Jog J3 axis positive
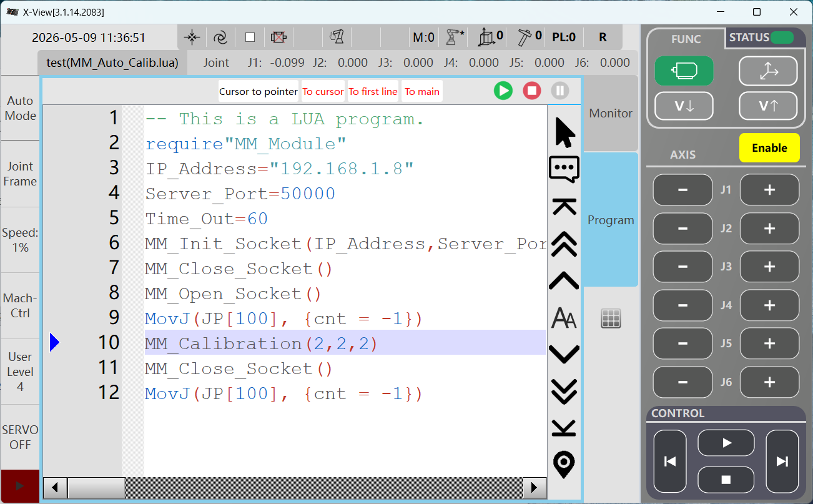Image resolution: width=813 pixels, height=504 pixels. point(769,267)
